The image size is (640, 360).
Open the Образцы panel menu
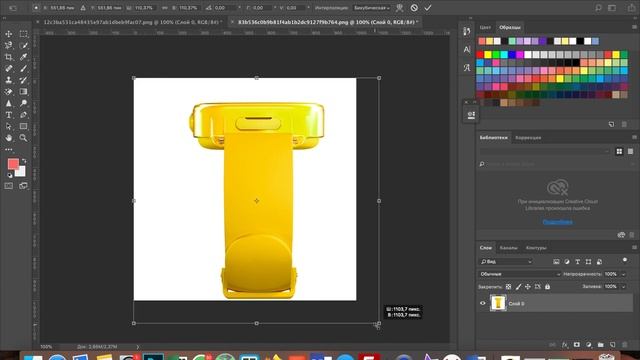coord(634,27)
